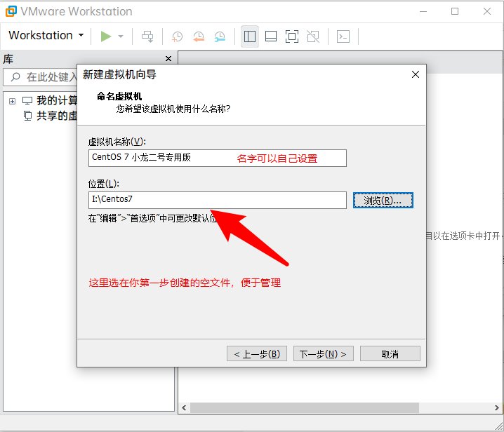Close the VMware Workstation window
The width and height of the screenshot is (504, 432).
[x=487, y=11]
